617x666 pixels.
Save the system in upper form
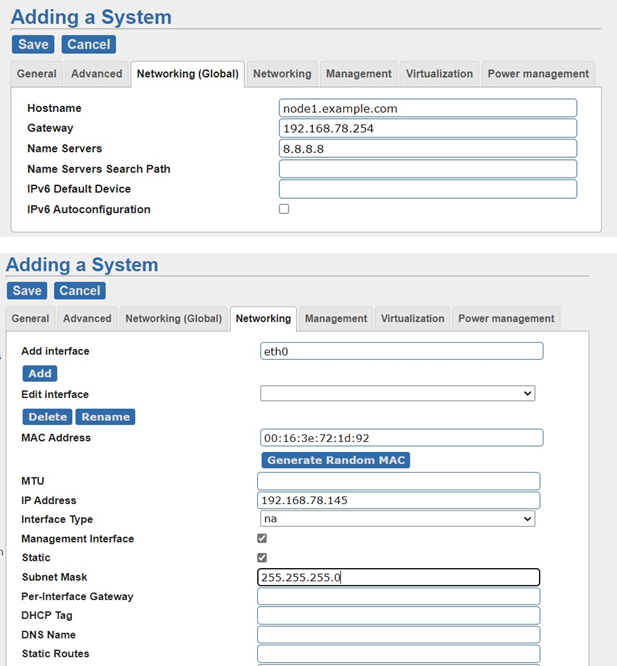click(x=33, y=44)
